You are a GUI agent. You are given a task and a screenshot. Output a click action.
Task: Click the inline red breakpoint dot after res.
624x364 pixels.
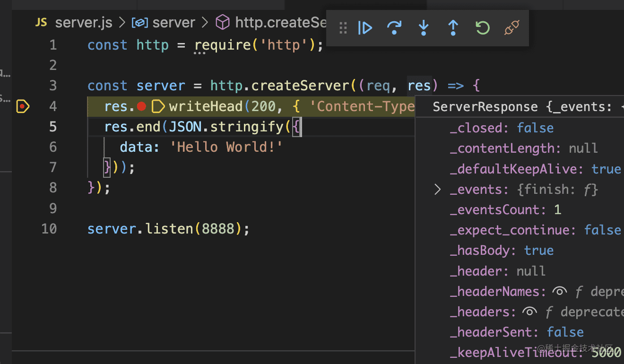click(x=141, y=106)
